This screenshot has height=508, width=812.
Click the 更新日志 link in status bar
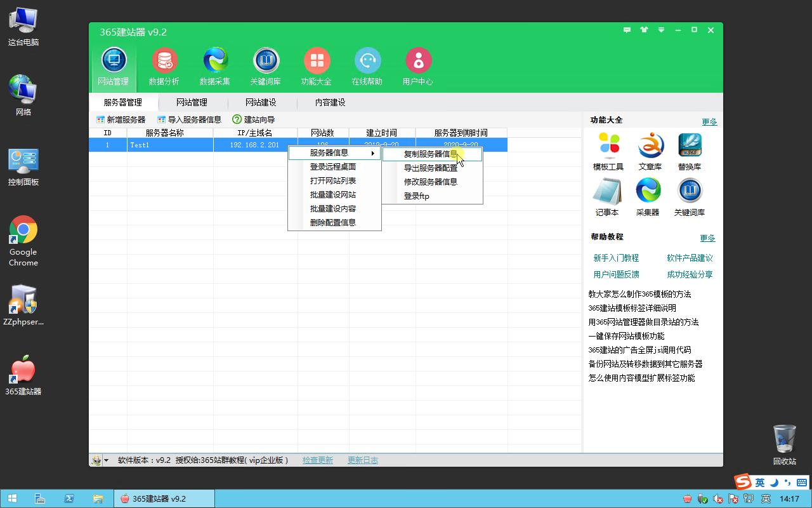click(363, 460)
